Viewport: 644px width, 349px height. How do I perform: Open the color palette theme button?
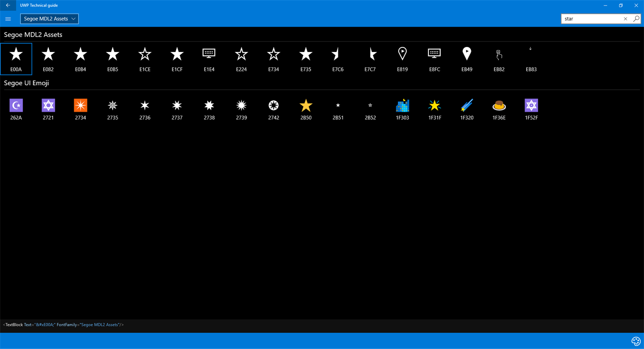point(636,341)
